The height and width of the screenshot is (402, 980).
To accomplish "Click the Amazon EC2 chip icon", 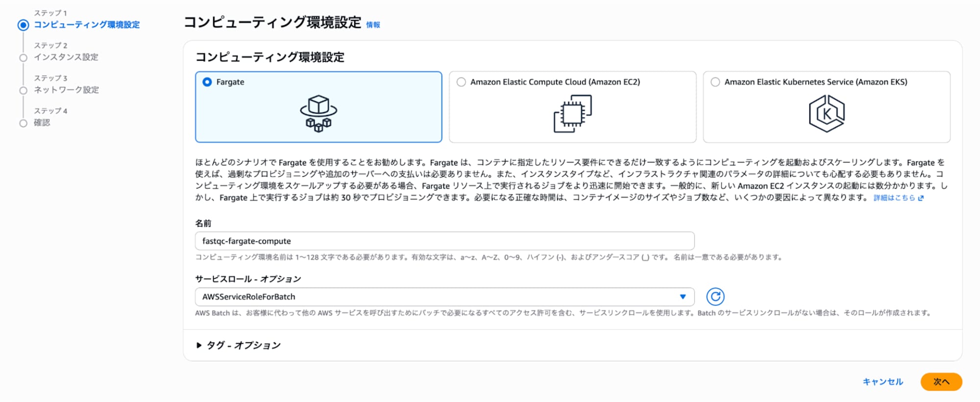I will pyautogui.click(x=572, y=114).
